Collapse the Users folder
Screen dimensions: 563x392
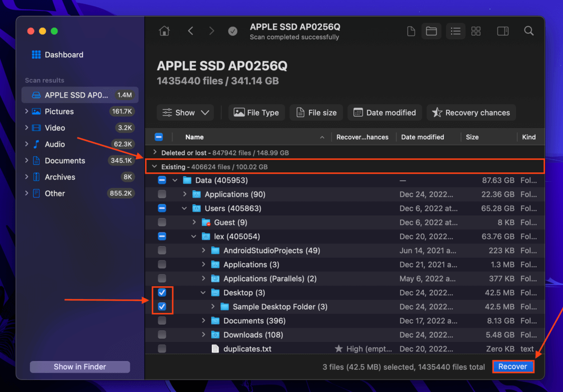coord(184,208)
